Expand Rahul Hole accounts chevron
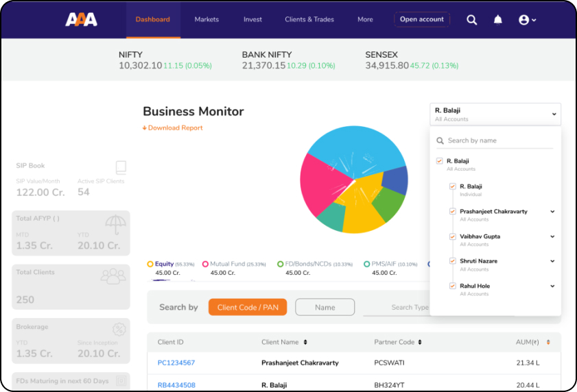The width and height of the screenshot is (577, 392). [552, 286]
